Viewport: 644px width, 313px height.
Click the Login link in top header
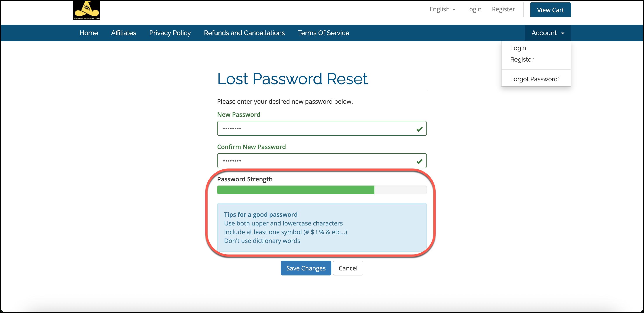coord(474,9)
